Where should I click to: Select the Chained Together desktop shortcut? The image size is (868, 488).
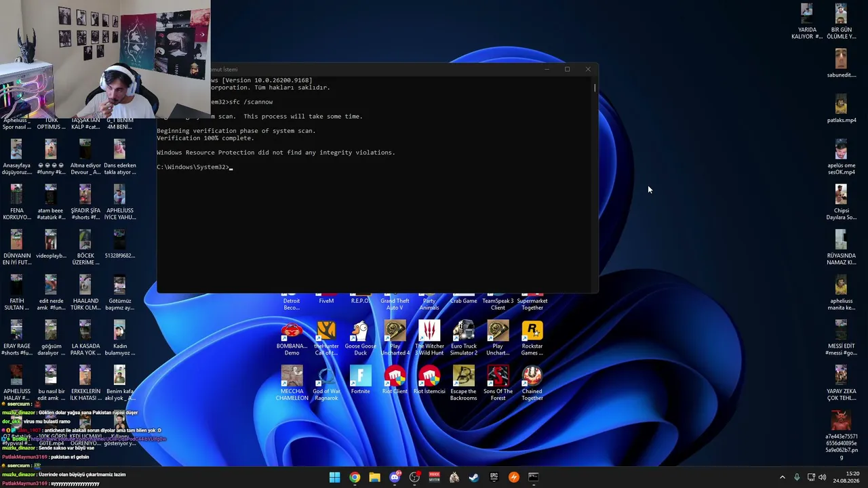pos(532,384)
